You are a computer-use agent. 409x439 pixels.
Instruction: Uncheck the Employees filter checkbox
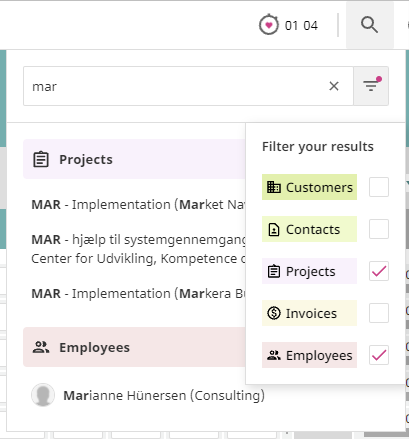tap(379, 355)
